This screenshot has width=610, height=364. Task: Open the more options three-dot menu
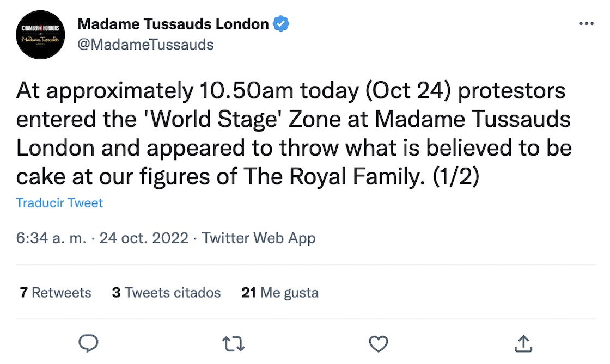coord(586,24)
